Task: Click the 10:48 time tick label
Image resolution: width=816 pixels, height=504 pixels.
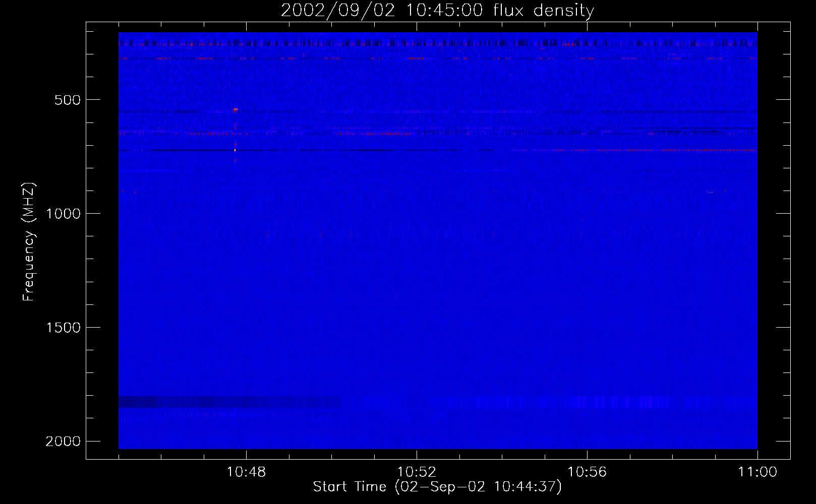Action: pyautogui.click(x=246, y=472)
